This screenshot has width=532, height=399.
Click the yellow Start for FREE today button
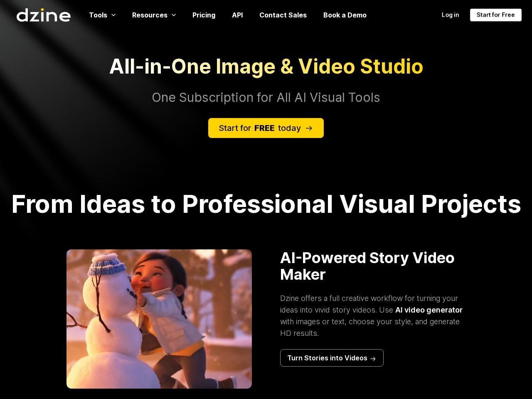(x=260, y=128)
